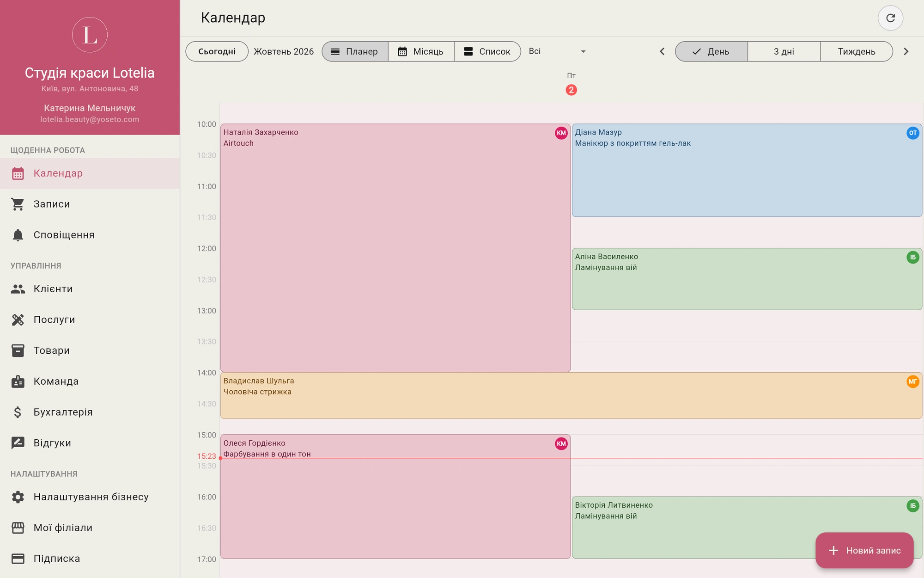Open Послуги tools item
The width and height of the screenshot is (924, 578).
(90, 320)
